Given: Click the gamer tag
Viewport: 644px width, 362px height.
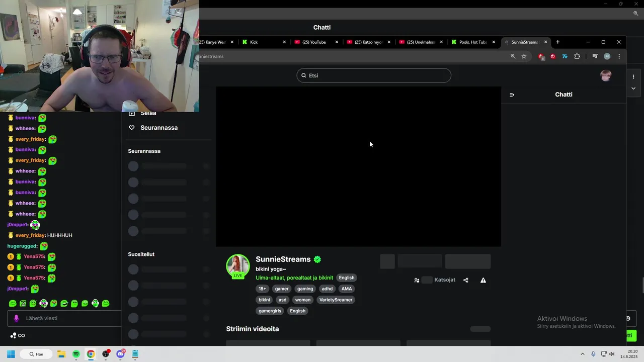Looking at the screenshot, I should (282, 289).
